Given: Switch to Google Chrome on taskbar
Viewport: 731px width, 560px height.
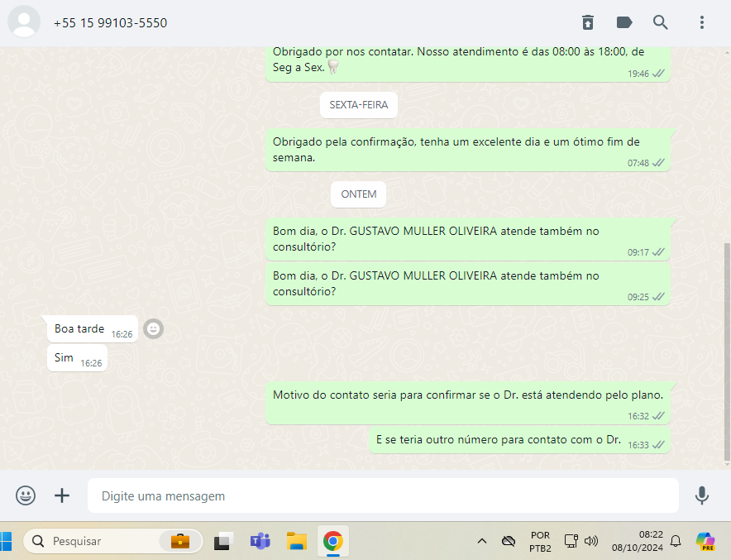Looking at the screenshot, I should point(333,541).
